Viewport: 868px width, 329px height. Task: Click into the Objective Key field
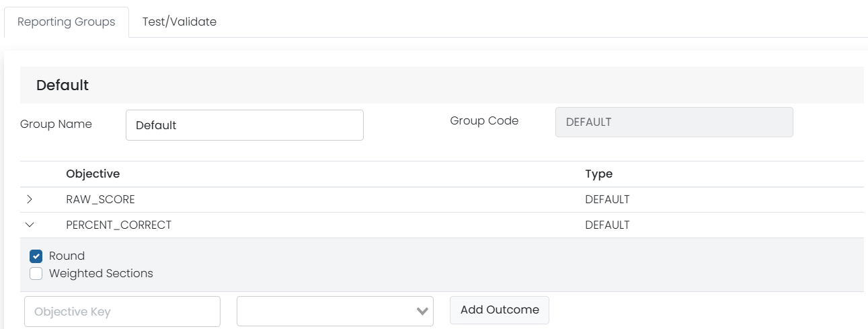(122, 312)
